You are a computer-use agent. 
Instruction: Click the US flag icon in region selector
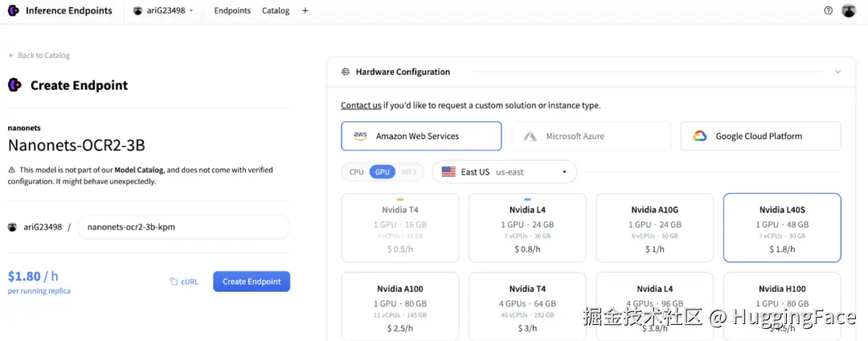tap(448, 171)
